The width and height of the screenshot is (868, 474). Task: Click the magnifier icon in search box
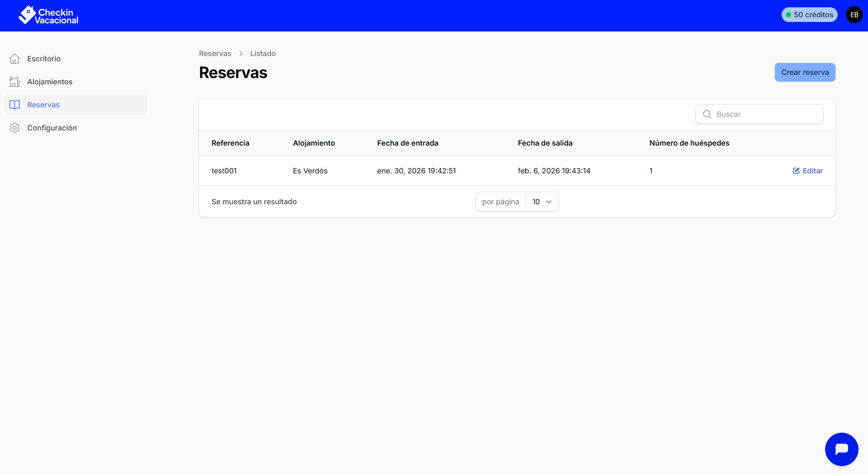[x=707, y=114]
